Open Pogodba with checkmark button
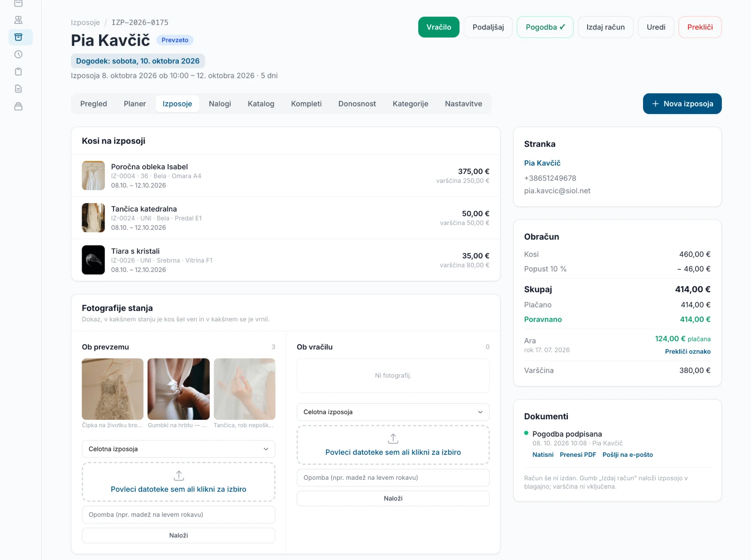Image resolution: width=751 pixels, height=560 pixels. (x=545, y=27)
